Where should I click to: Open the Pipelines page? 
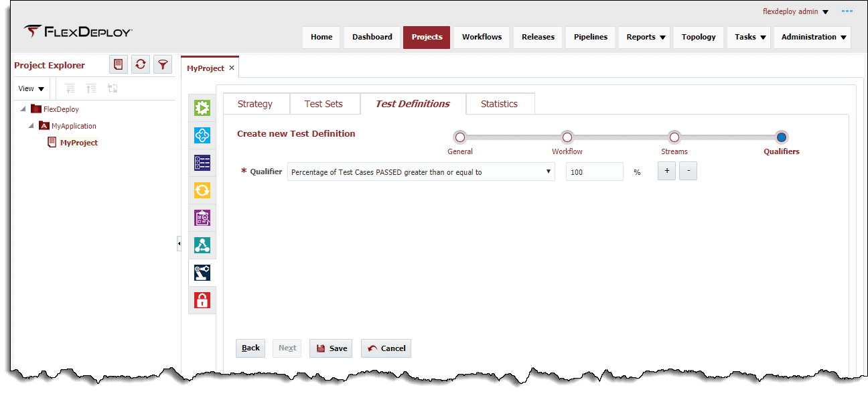(x=591, y=37)
